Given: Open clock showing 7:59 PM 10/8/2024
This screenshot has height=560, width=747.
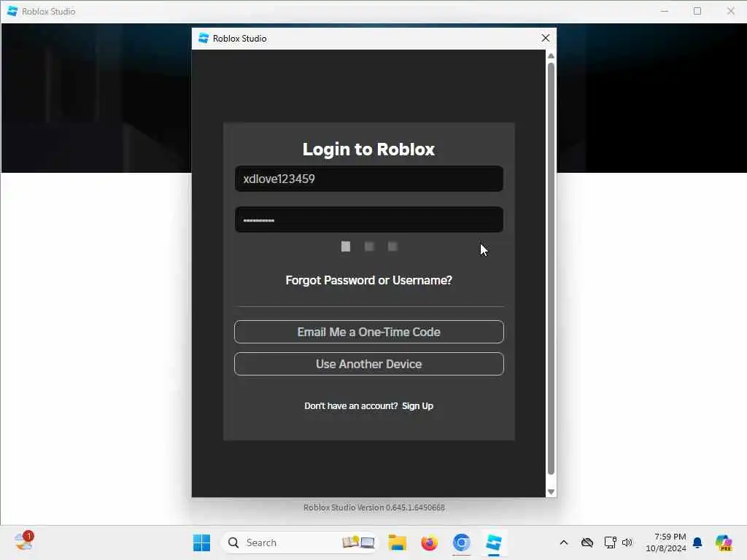Looking at the screenshot, I should pyautogui.click(x=665, y=542).
